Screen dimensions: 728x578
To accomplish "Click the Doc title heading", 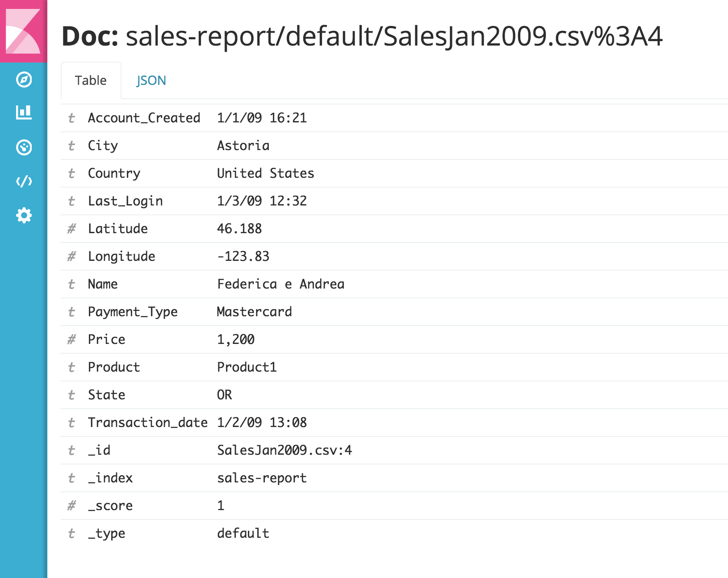I will pos(362,36).
